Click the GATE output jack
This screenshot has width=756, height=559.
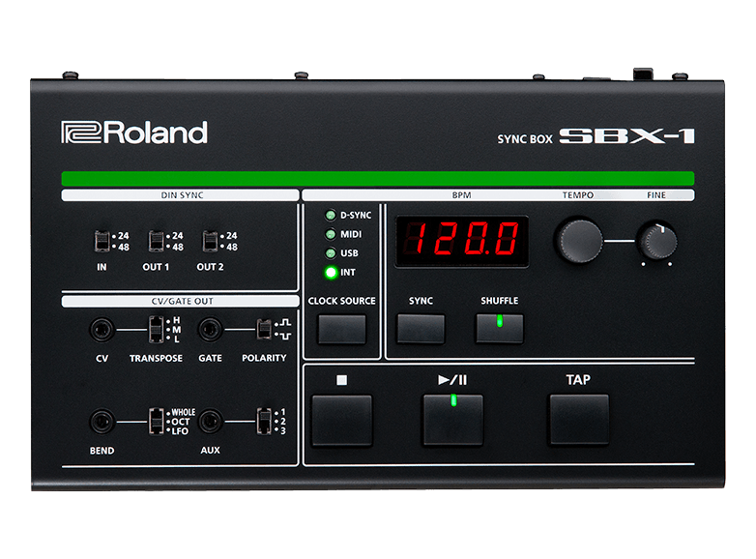coord(210,330)
